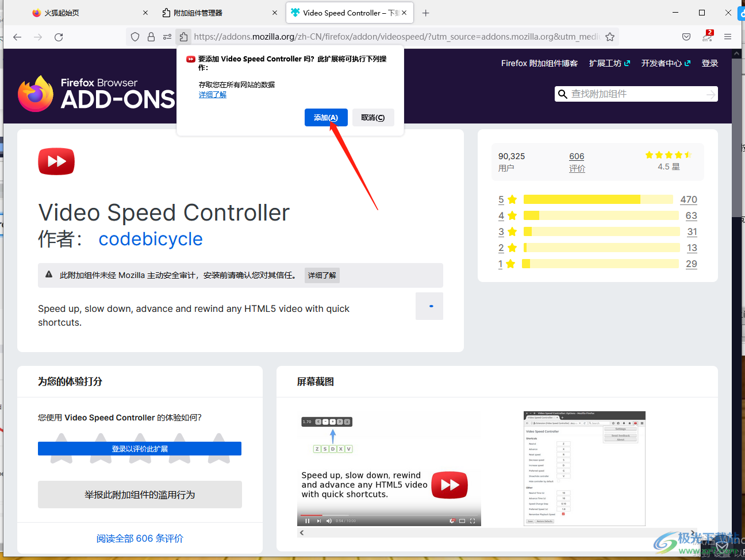Image resolution: width=745 pixels, height=560 pixels.
Task: Close the 火狐起始页 tab
Action: [145, 13]
